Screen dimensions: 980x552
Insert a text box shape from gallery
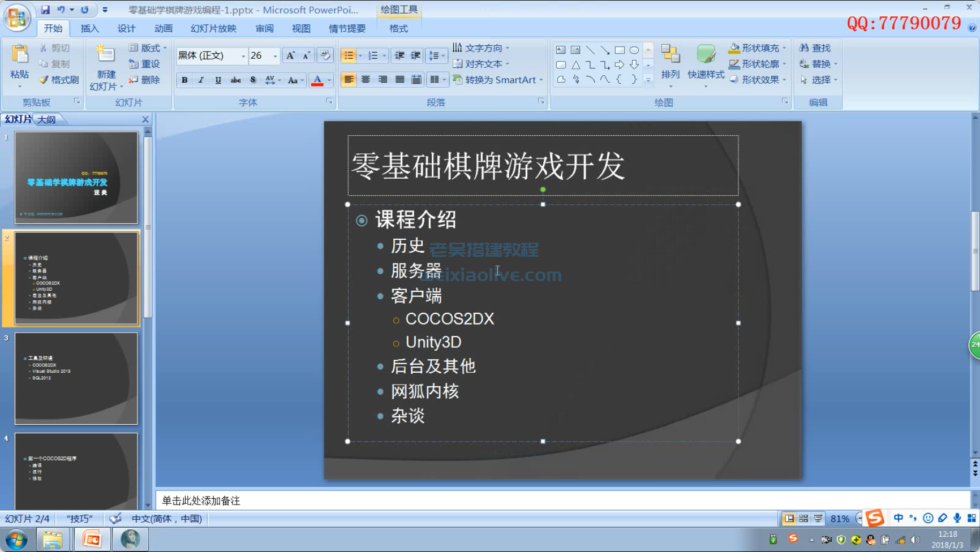point(561,50)
